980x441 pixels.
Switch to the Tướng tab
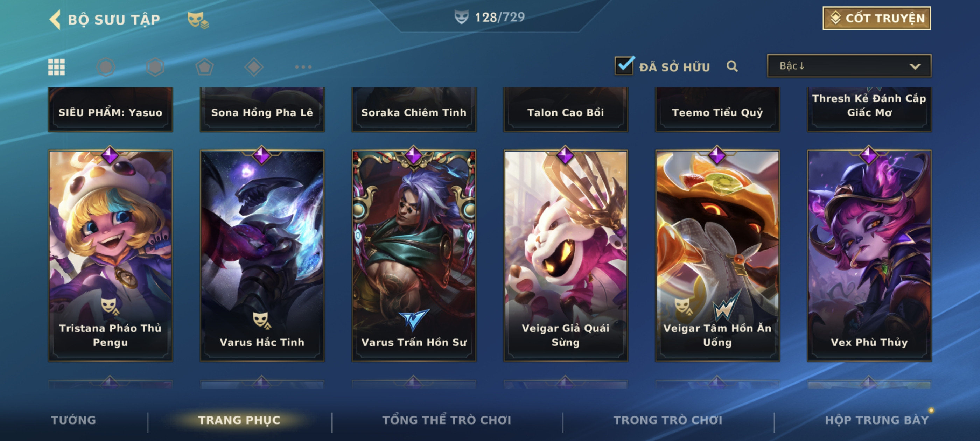pos(73,420)
